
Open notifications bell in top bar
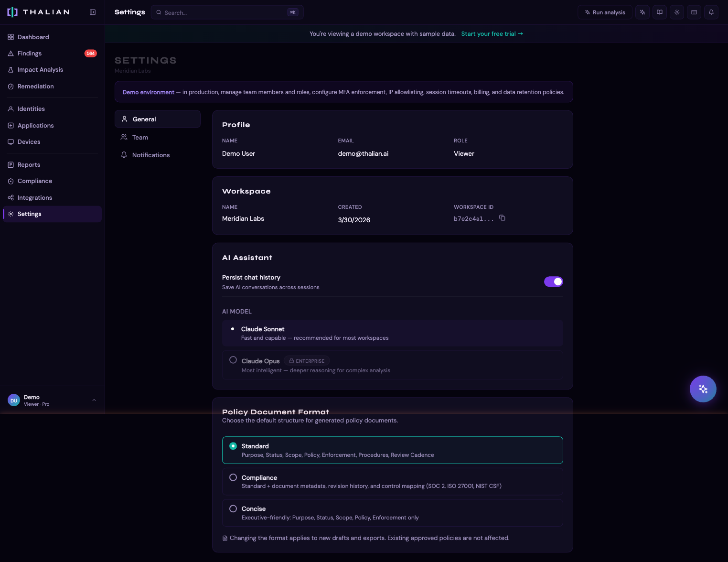711,12
